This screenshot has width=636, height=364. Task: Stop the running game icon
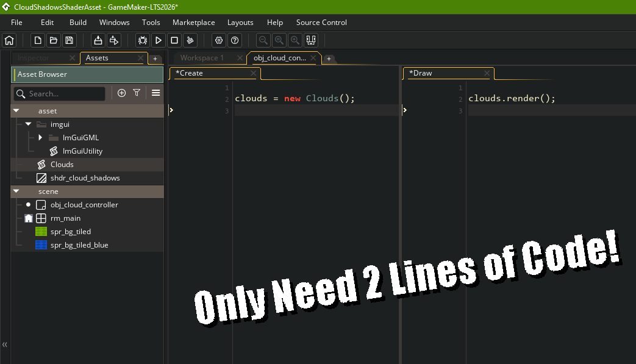(174, 40)
